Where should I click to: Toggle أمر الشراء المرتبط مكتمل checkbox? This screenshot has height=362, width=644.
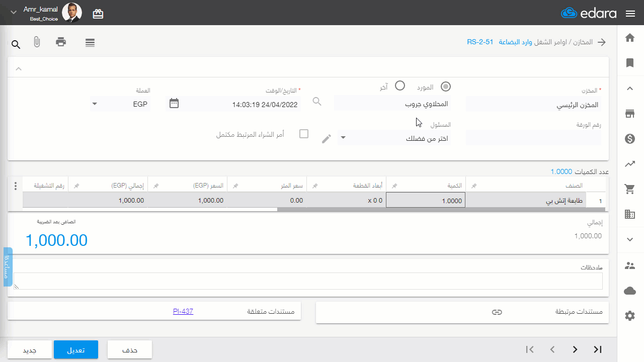304,134
